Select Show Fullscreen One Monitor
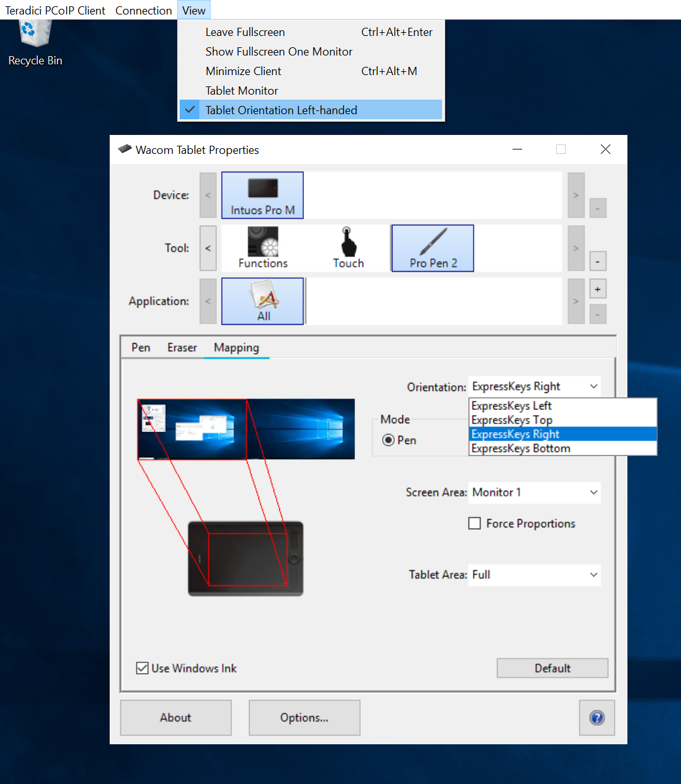681x784 pixels. click(x=311, y=52)
